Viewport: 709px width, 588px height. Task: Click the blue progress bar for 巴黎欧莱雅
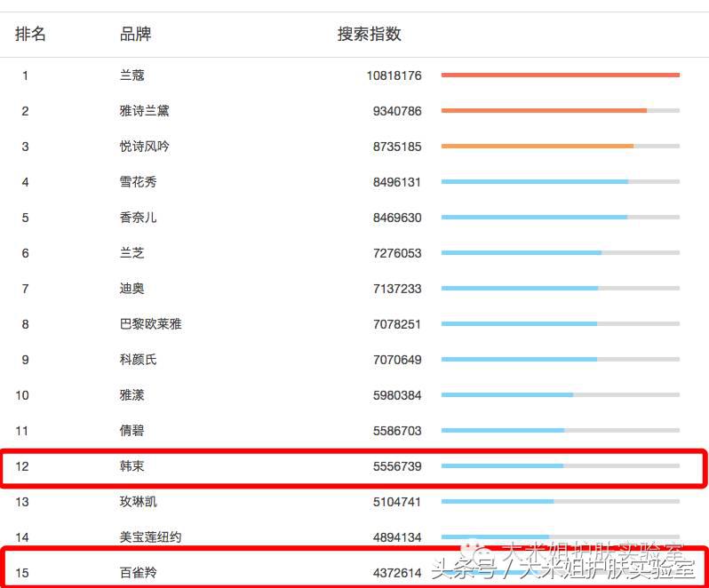[x=519, y=323]
